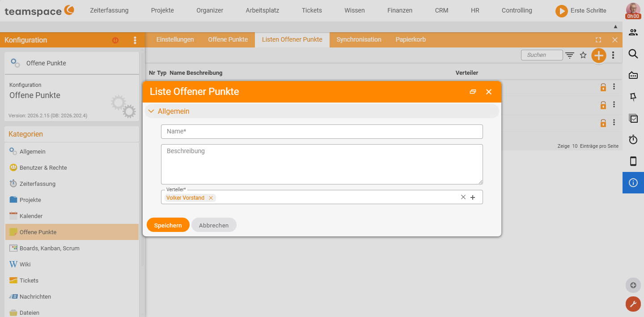The height and width of the screenshot is (317, 644).
Task: Click the gray round plus icon at bottom right
Action: (633, 285)
